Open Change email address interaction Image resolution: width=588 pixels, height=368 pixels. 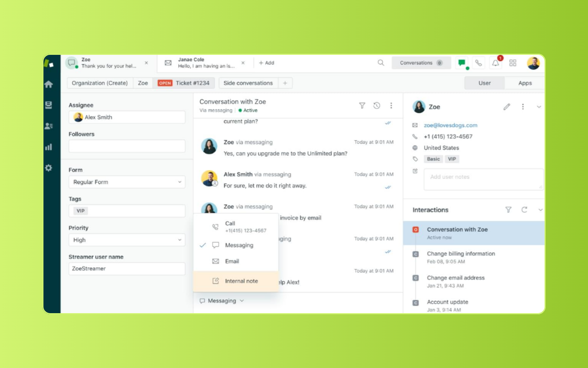pyautogui.click(x=474, y=282)
